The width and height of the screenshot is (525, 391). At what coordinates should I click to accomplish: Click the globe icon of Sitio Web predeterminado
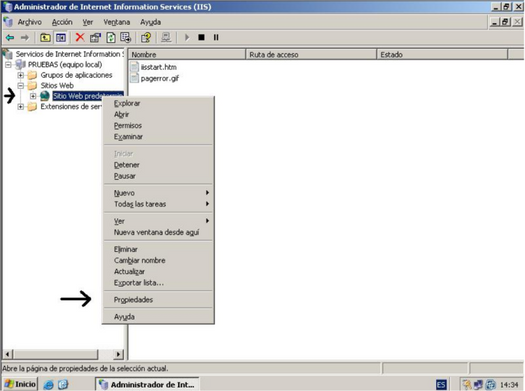(45, 96)
